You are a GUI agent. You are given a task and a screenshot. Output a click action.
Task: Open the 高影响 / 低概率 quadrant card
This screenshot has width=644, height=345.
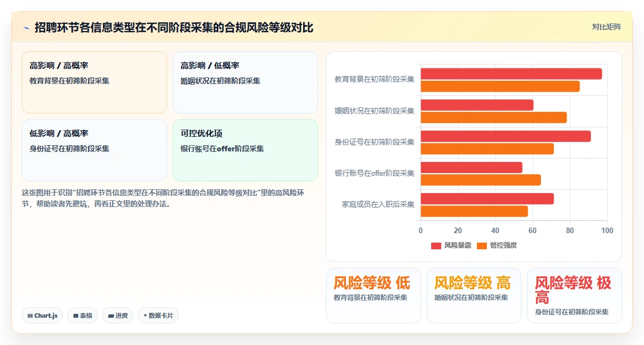point(245,82)
